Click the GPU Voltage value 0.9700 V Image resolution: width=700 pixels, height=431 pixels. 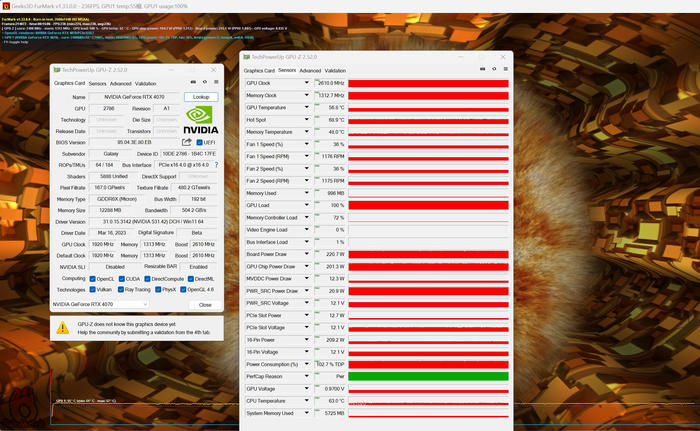pos(331,389)
